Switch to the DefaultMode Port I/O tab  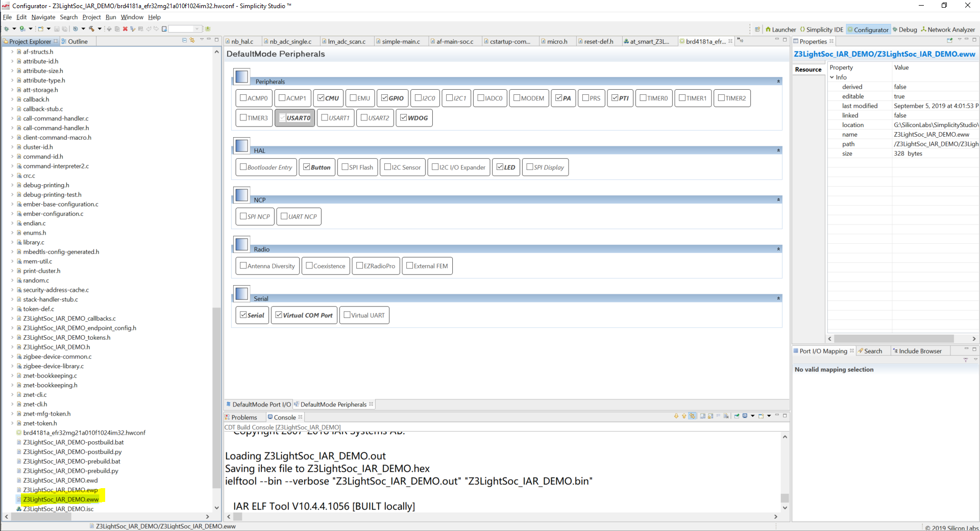tap(261, 404)
